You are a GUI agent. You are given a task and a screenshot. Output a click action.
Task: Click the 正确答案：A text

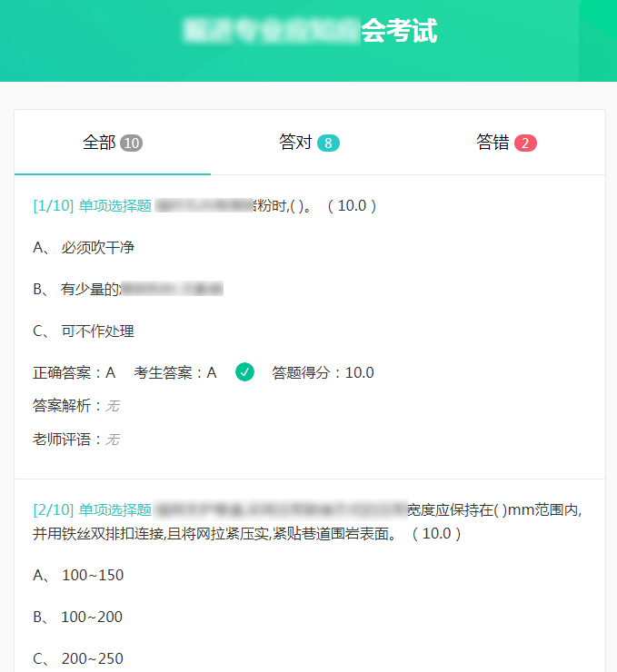75,372
